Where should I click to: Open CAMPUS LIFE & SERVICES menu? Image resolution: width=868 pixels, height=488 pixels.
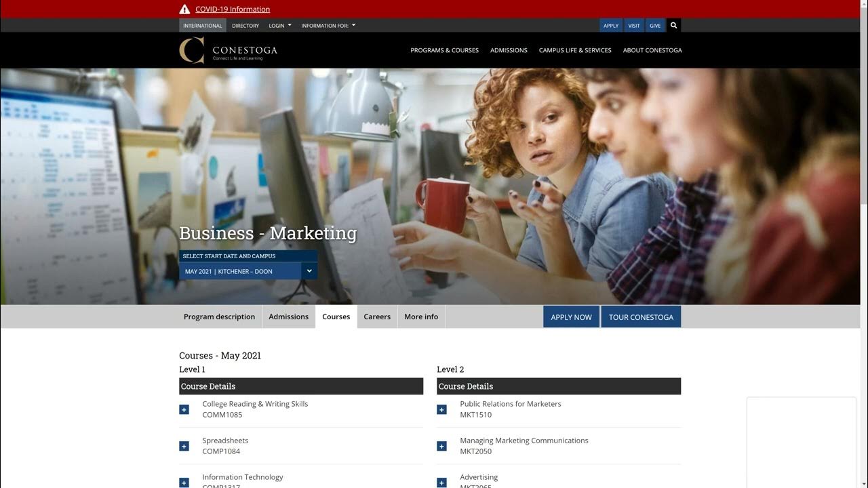(x=575, y=50)
